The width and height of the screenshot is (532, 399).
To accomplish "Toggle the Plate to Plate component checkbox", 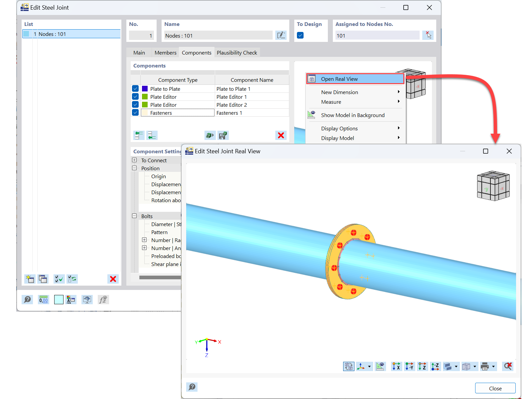I will (135, 89).
